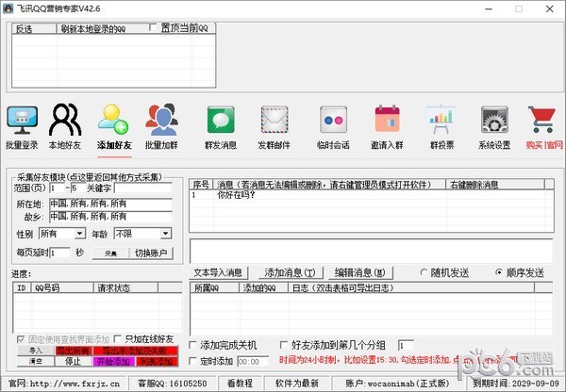Click the 添加的QQ column header
This screenshot has width=566, height=392.
(263, 287)
